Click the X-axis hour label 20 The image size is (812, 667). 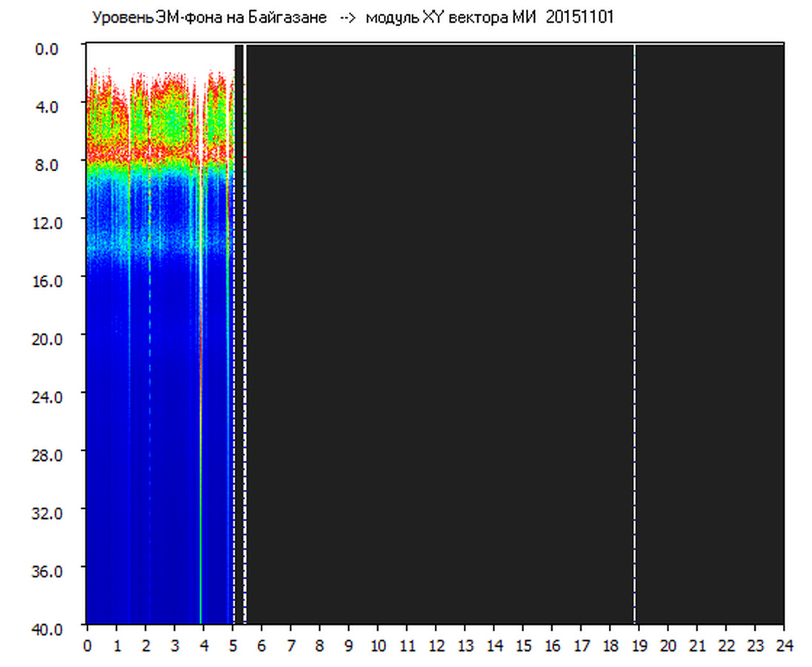[x=668, y=646]
